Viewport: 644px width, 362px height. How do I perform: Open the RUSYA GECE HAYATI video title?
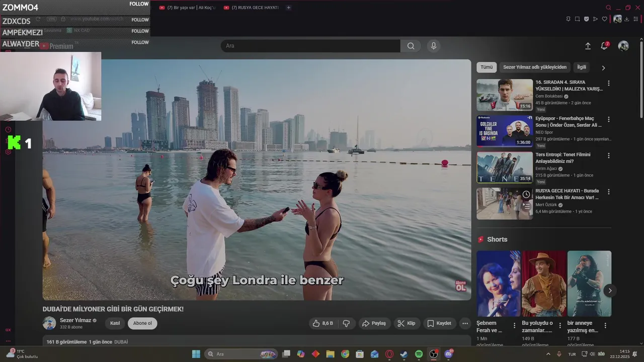(567, 194)
